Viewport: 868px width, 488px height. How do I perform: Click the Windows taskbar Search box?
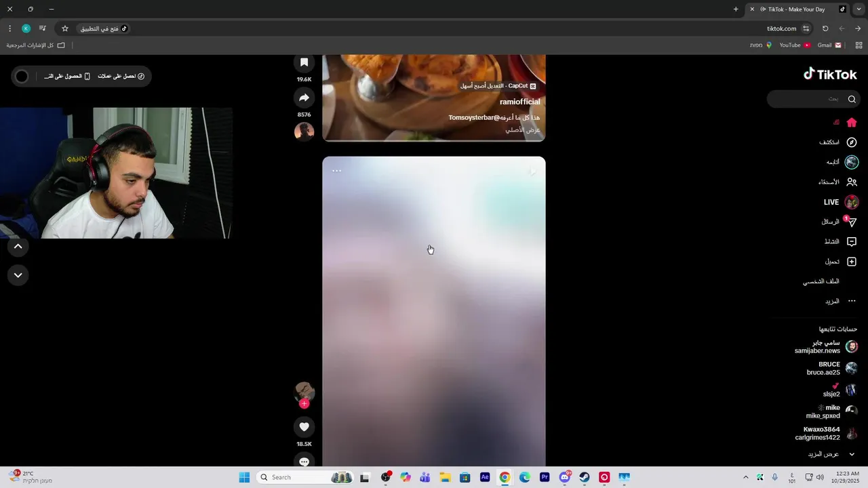[305, 477]
